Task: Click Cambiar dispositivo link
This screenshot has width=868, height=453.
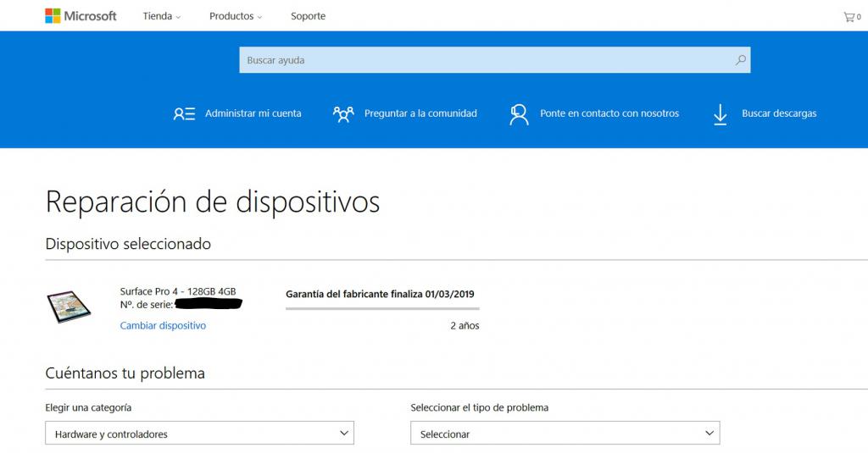Action: click(163, 326)
